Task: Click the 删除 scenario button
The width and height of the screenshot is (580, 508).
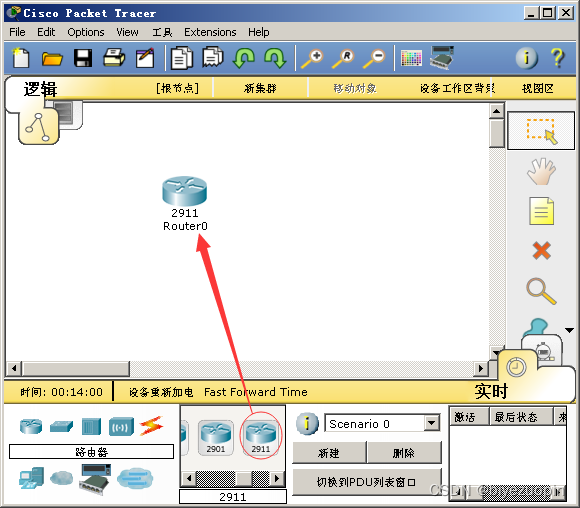Action: [404, 453]
